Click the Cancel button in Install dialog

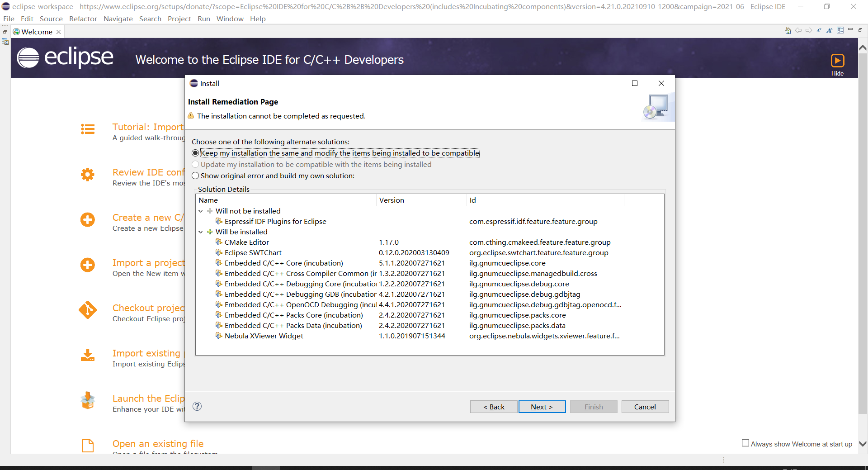(x=645, y=407)
